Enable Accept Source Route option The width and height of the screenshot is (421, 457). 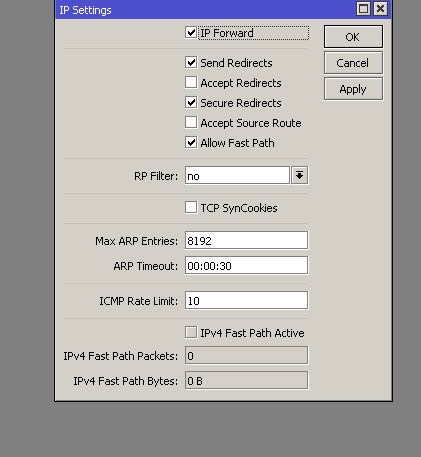pyautogui.click(x=191, y=122)
